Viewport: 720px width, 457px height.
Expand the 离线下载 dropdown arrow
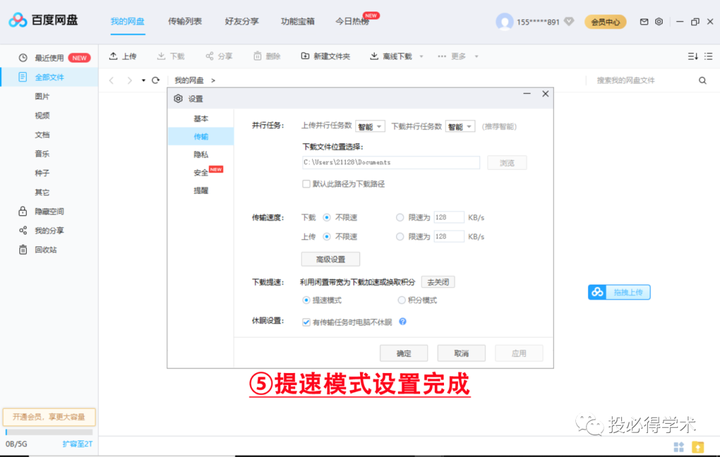coord(421,56)
